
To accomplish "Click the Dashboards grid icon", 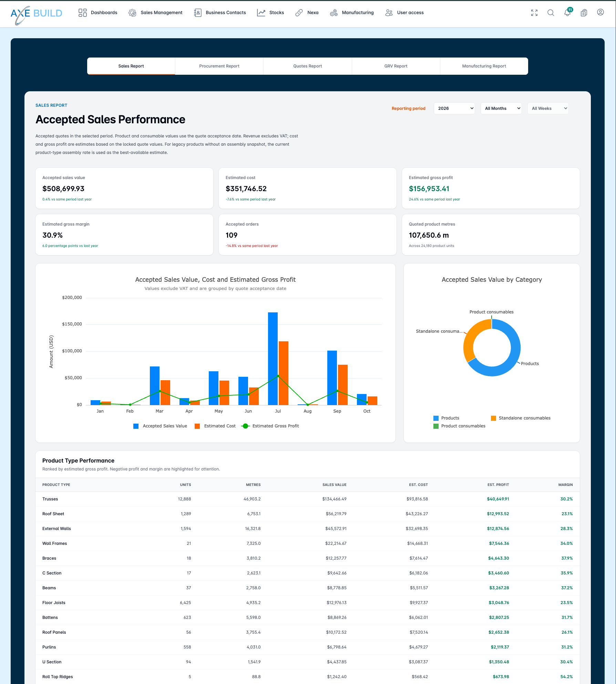I will [x=82, y=13].
